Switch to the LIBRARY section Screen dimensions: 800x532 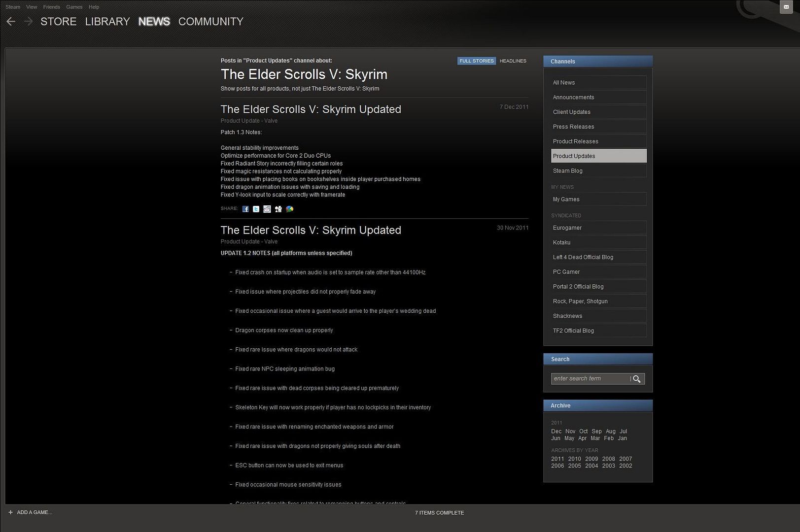click(x=107, y=22)
